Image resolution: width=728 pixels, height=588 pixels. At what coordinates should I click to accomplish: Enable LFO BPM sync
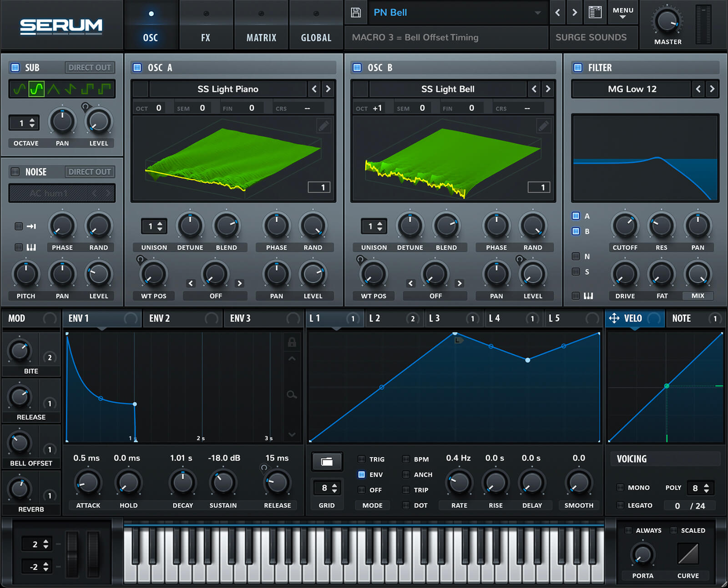(x=406, y=459)
